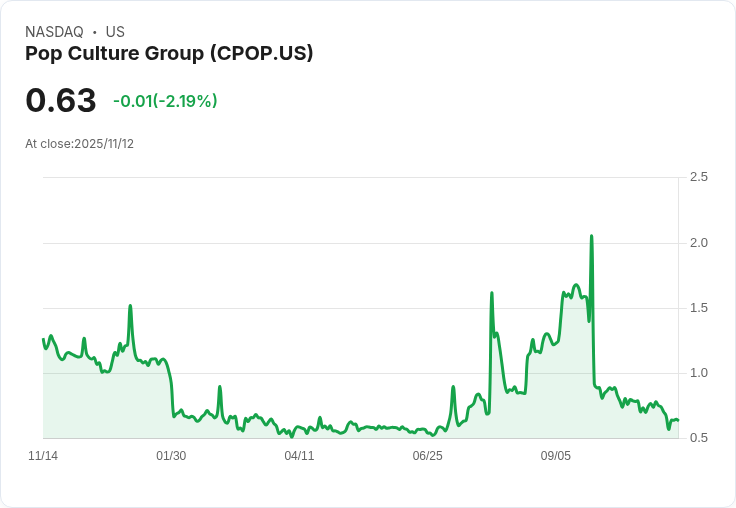
Task: Select the 04/11 date axis marker
Action: 299,456
